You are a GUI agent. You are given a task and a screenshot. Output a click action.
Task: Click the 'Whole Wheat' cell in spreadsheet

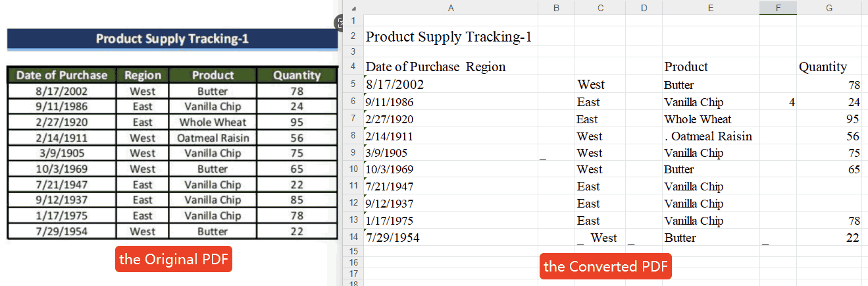pos(698,119)
